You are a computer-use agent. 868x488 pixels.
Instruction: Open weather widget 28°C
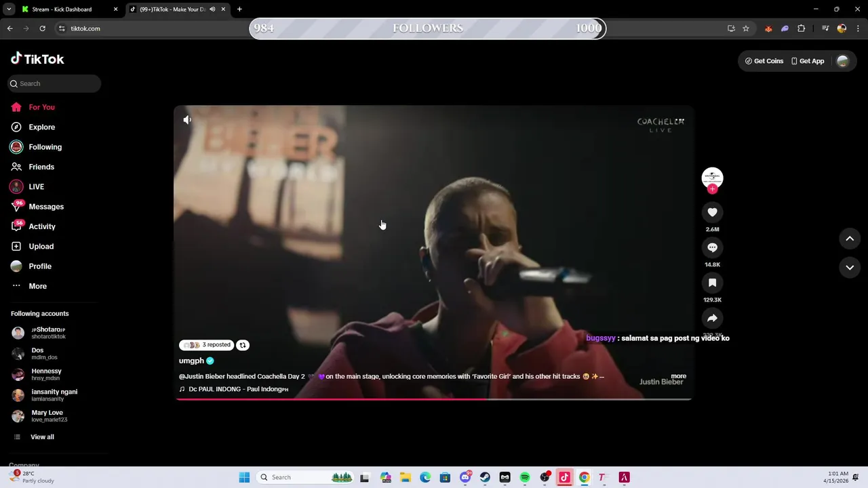point(32,477)
